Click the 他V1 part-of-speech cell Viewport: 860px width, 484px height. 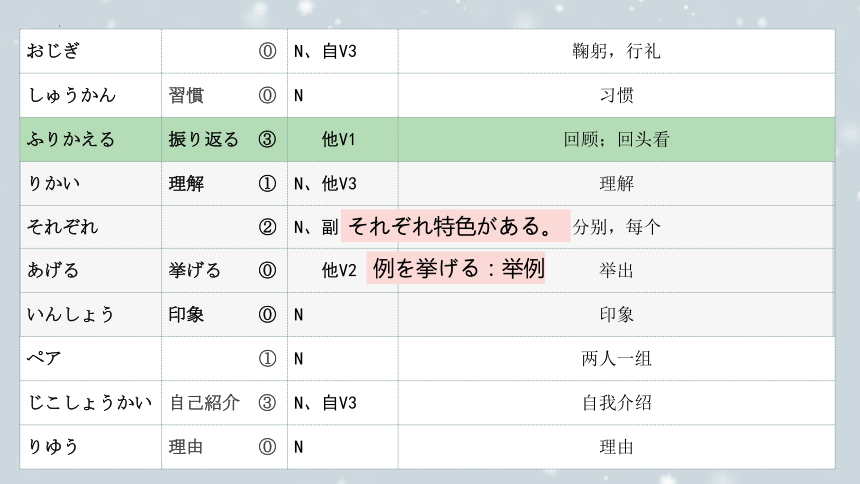pos(343,139)
